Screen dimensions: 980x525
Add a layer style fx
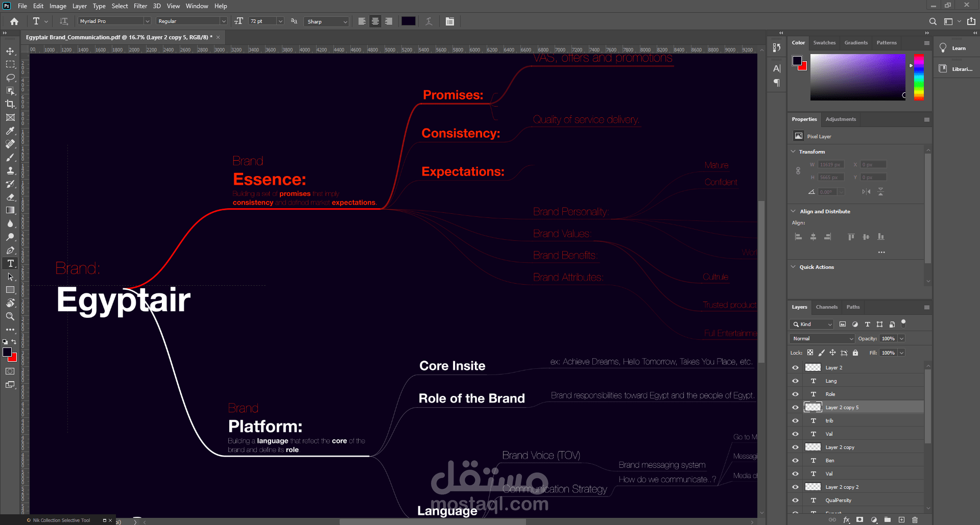pyautogui.click(x=846, y=519)
